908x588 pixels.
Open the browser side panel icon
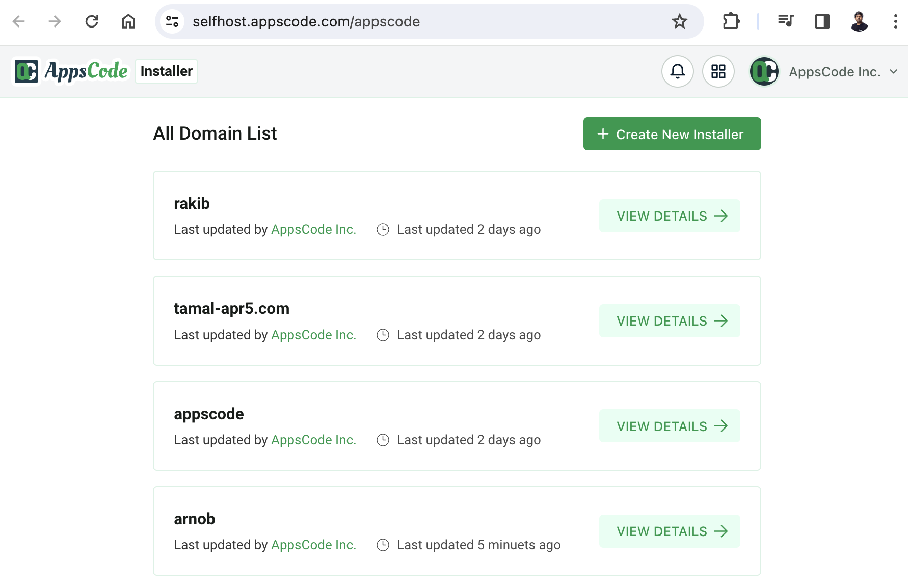[x=822, y=21]
